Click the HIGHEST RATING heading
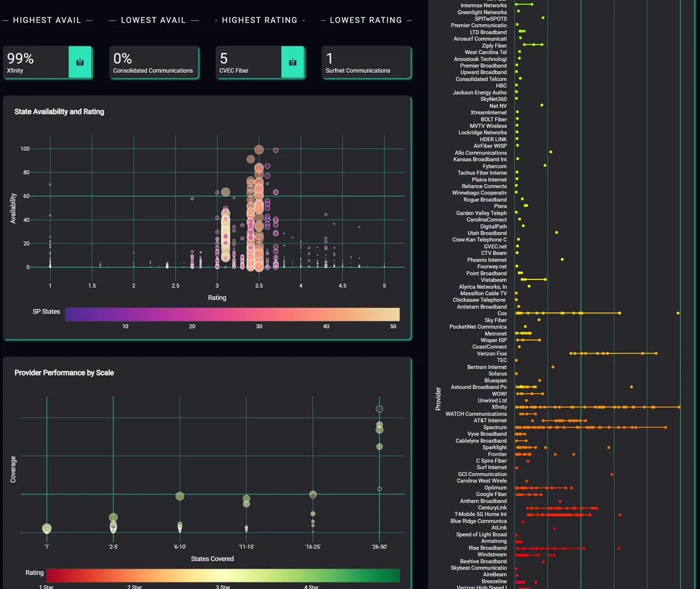700x589 pixels. click(260, 20)
